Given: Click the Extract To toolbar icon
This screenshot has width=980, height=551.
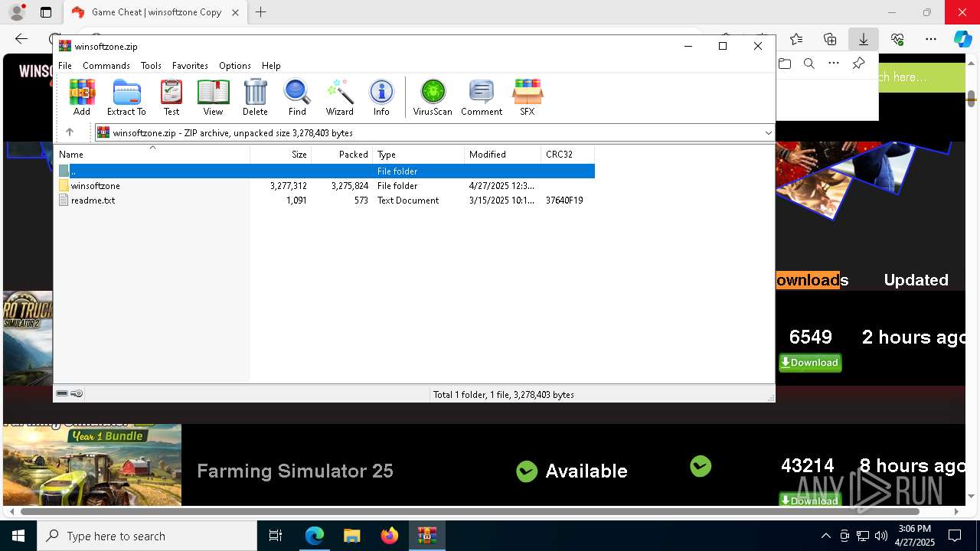Looking at the screenshot, I should [x=126, y=97].
